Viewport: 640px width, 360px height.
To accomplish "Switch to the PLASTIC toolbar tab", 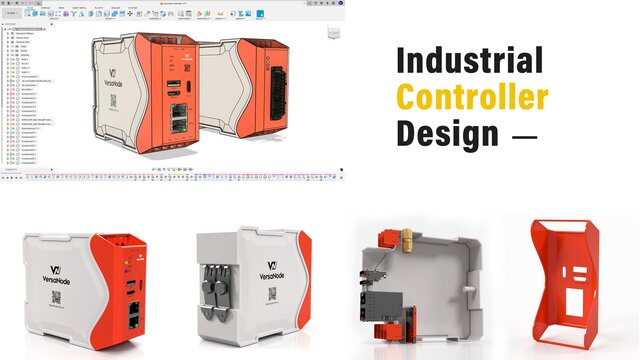I will [98, 8].
